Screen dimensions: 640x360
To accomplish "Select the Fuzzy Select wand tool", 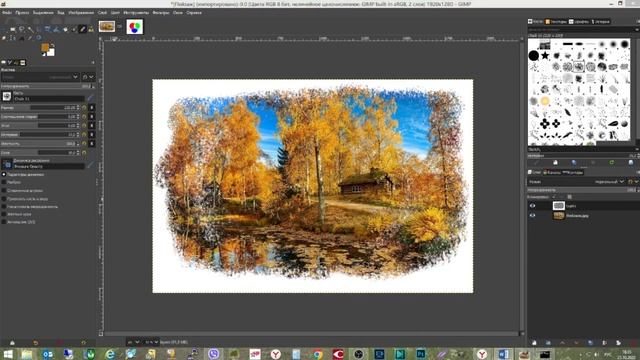I will pyautogui.click(x=31, y=29).
